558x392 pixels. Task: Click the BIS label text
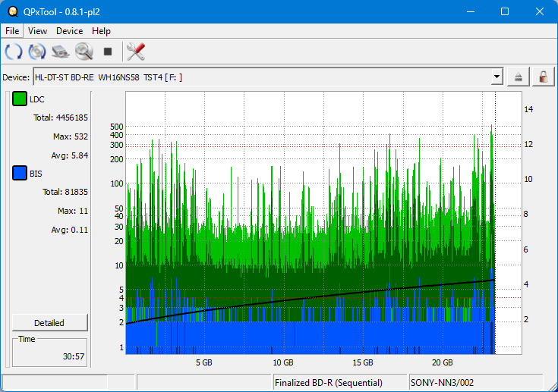pyautogui.click(x=36, y=174)
